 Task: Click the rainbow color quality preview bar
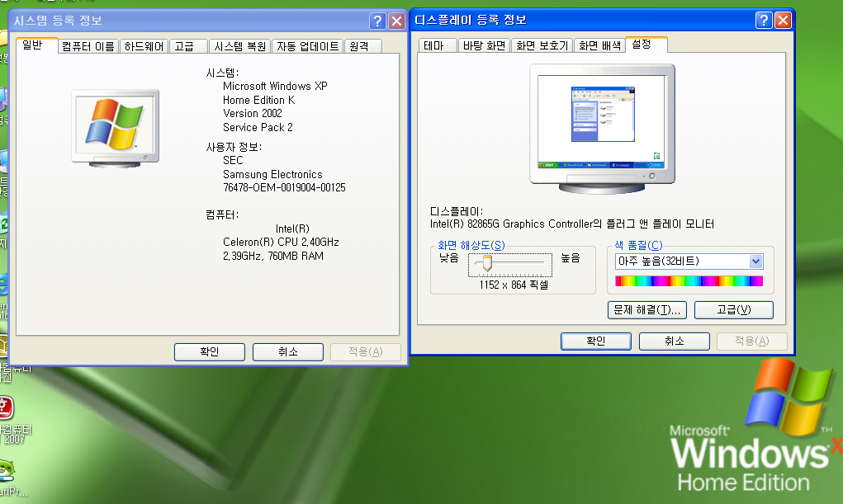pyautogui.click(x=689, y=281)
